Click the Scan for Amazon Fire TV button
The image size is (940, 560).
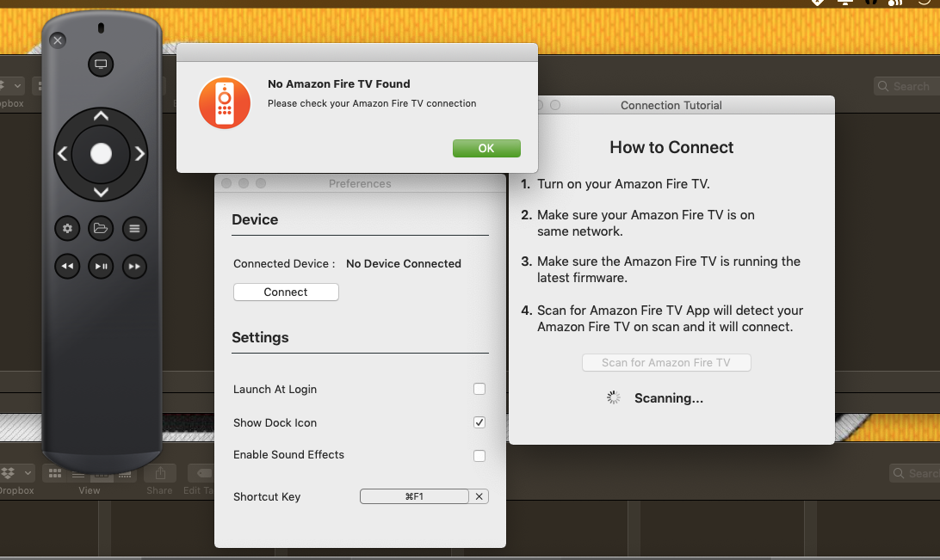tap(666, 363)
